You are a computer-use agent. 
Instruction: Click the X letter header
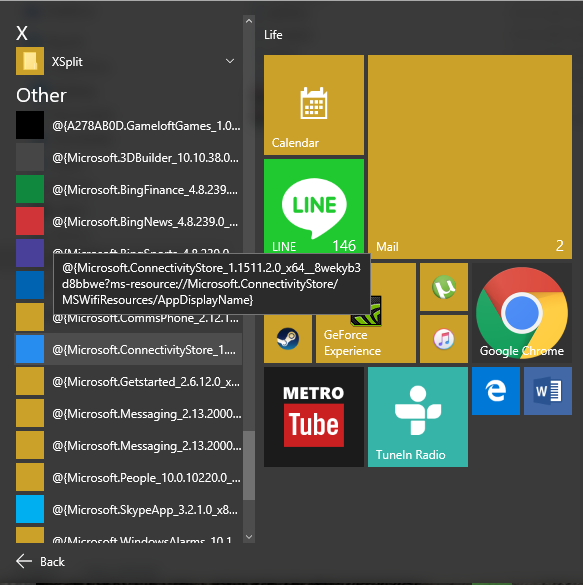pyautogui.click(x=22, y=33)
